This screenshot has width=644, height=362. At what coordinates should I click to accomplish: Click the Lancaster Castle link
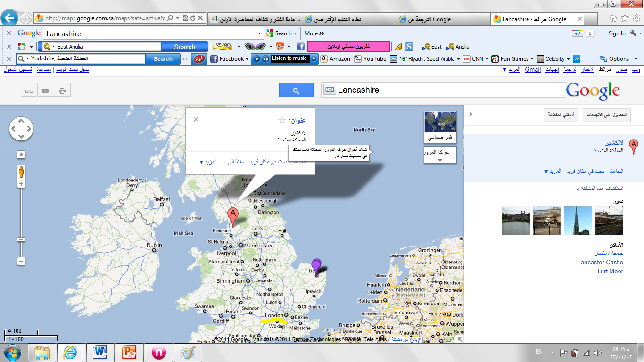pos(600,262)
